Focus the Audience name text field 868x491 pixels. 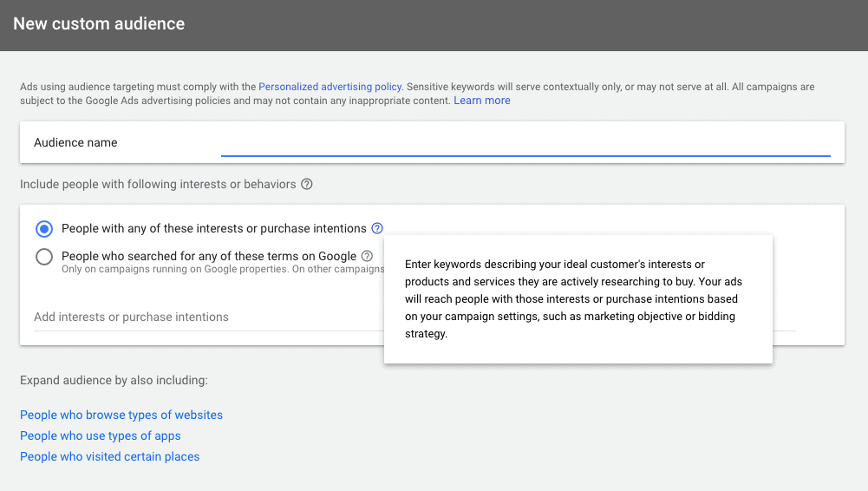[x=525, y=143]
